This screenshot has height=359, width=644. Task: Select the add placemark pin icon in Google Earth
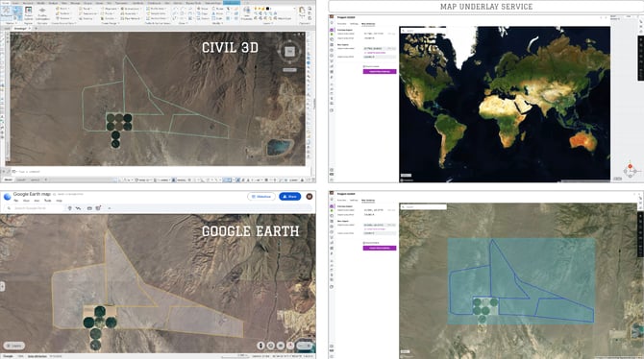[70, 208]
